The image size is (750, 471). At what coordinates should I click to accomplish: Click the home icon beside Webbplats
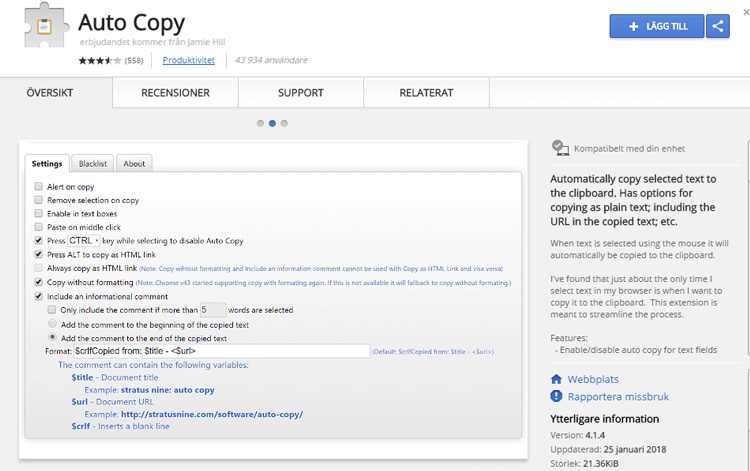[x=557, y=380]
